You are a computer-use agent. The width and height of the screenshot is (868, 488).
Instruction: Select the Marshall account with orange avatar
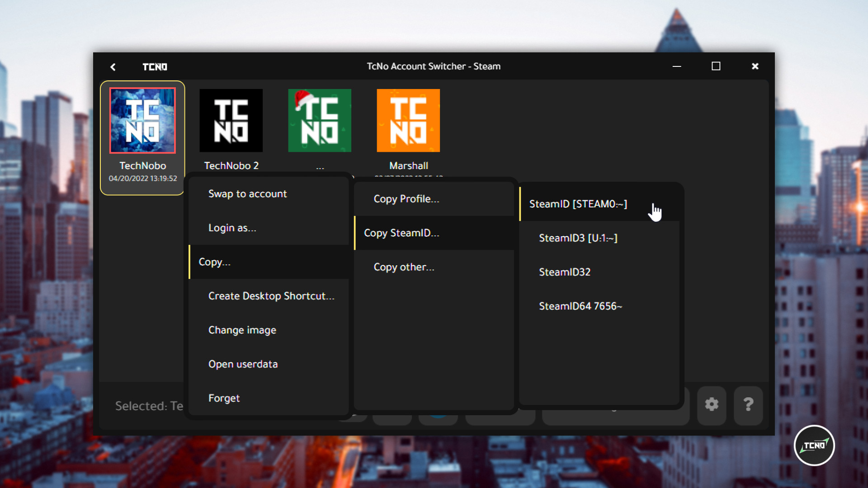click(x=407, y=120)
